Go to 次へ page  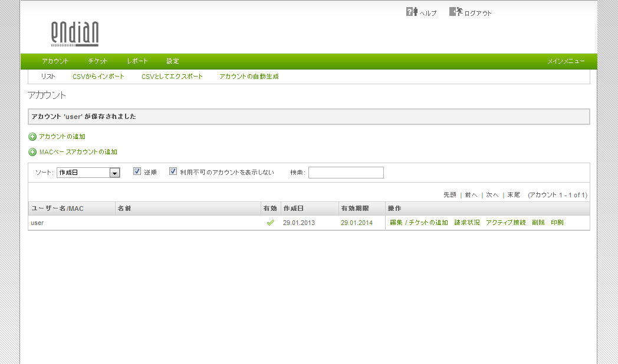[x=492, y=195]
